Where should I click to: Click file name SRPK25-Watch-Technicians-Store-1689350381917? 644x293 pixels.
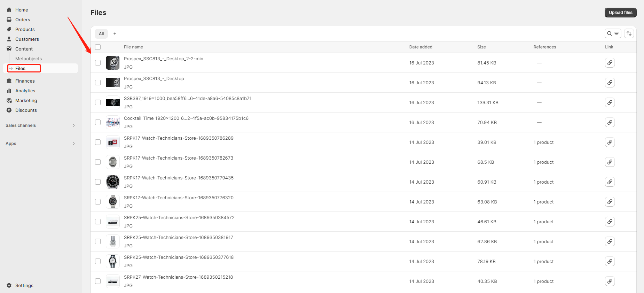pos(179,237)
